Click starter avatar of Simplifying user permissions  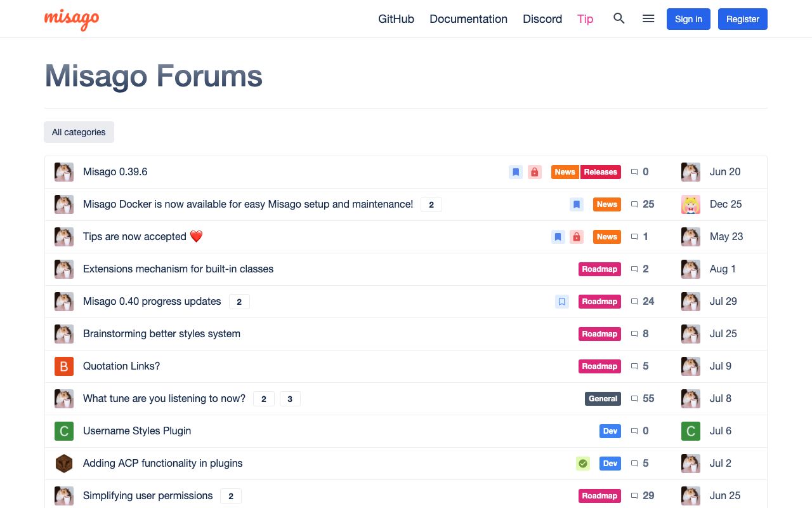pos(64,496)
